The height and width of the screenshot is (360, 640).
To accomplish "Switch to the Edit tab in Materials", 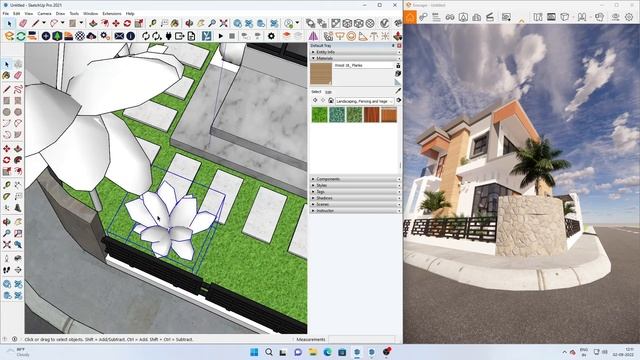I will coord(328,92).
